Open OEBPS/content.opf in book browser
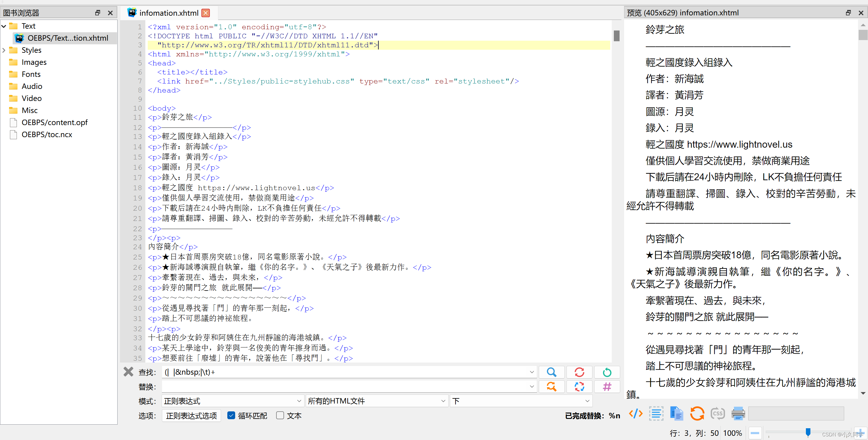 point(55,122)
